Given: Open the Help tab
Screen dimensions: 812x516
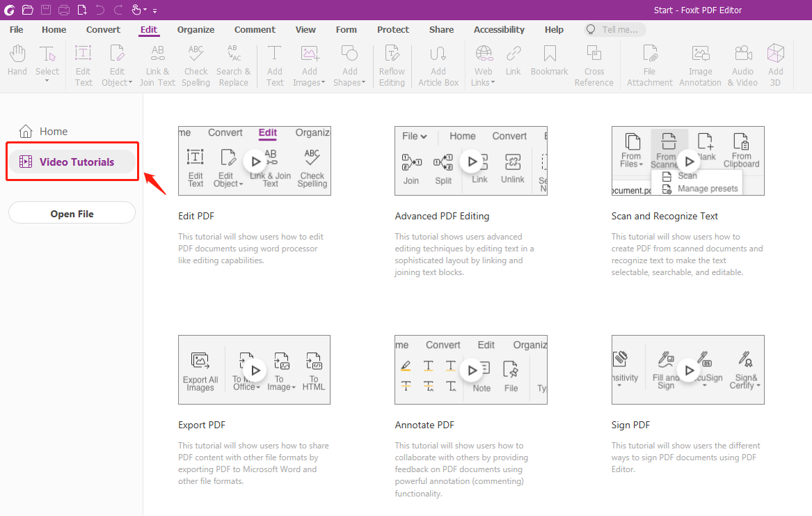Looking at the screenshot, I should point(554,29).
